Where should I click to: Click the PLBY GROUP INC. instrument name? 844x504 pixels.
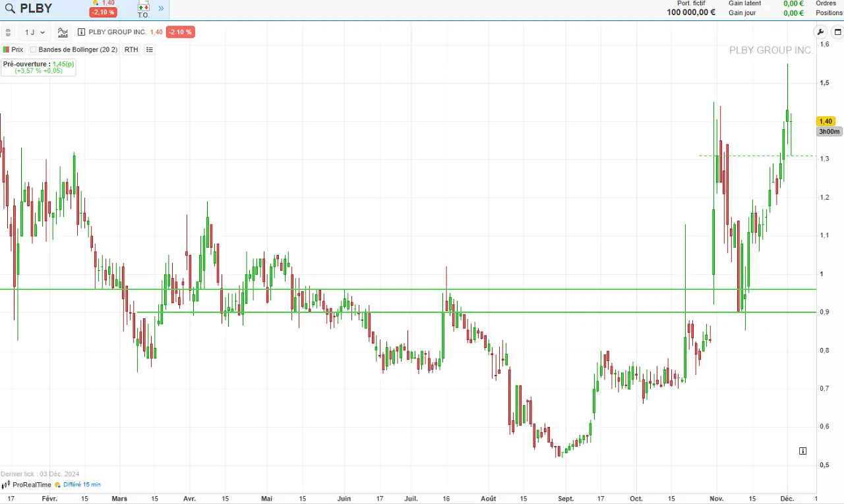pyautogui.click(x=117, y=32)
